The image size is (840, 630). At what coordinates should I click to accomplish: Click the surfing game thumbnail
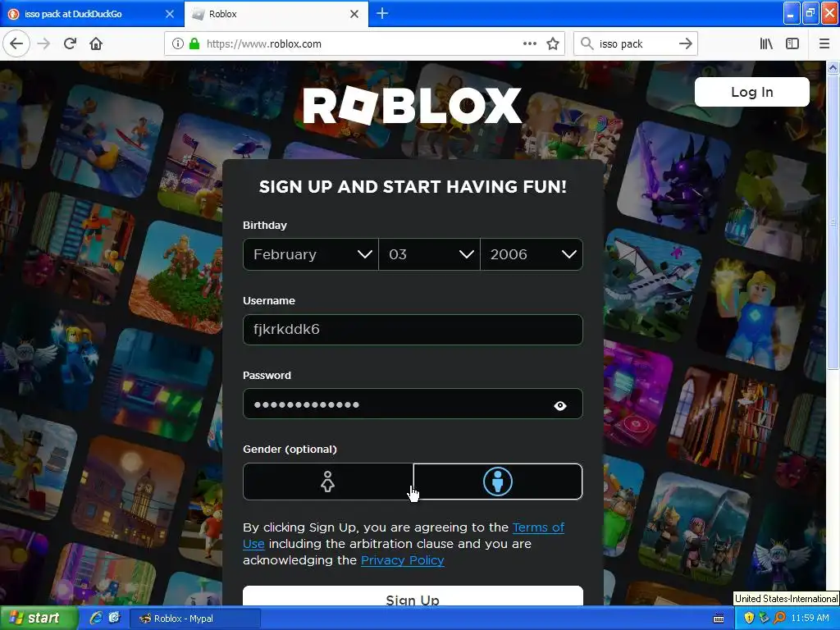(x=107, y=140)
